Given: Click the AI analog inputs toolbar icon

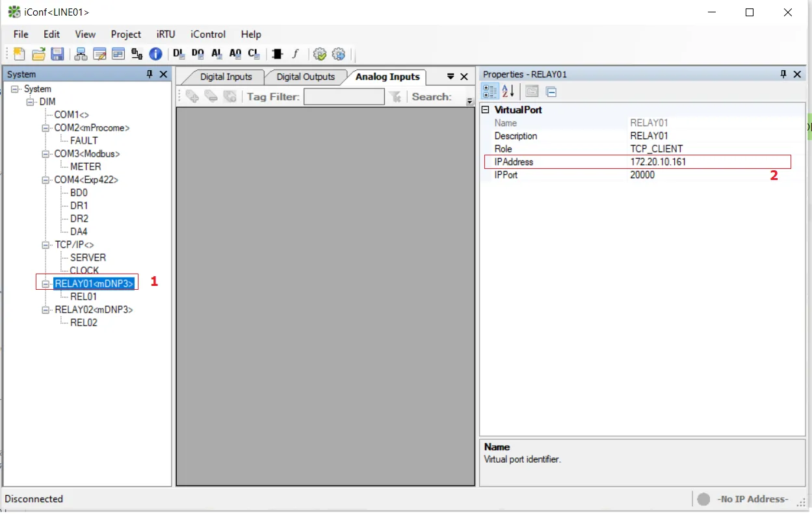Looking at the screenshot, I should 216,54.
